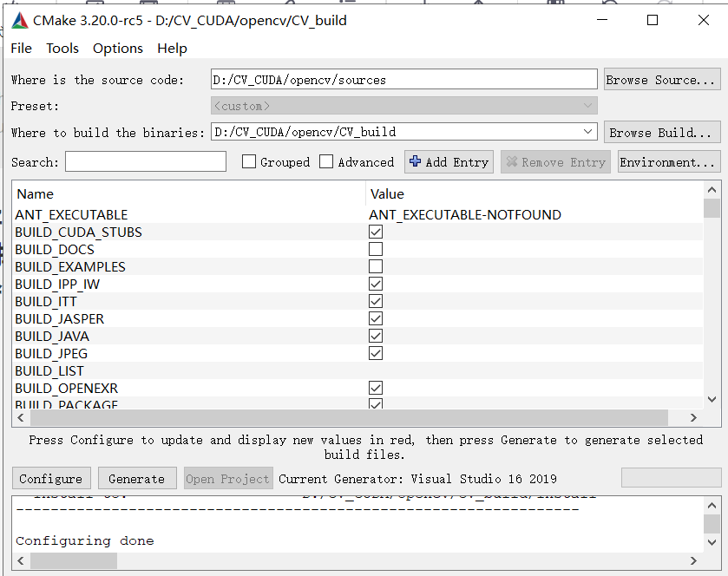
Task: Uncheck BUILD_JAVA checkbox
Action: pyautogui.click(x=376, y=336)
